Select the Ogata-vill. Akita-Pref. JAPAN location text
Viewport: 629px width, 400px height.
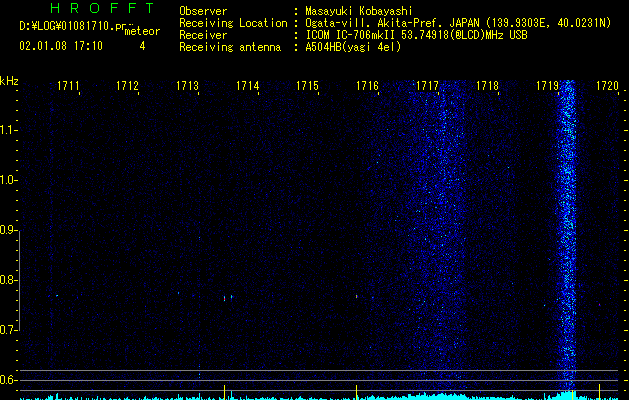(x=458, y=23)
